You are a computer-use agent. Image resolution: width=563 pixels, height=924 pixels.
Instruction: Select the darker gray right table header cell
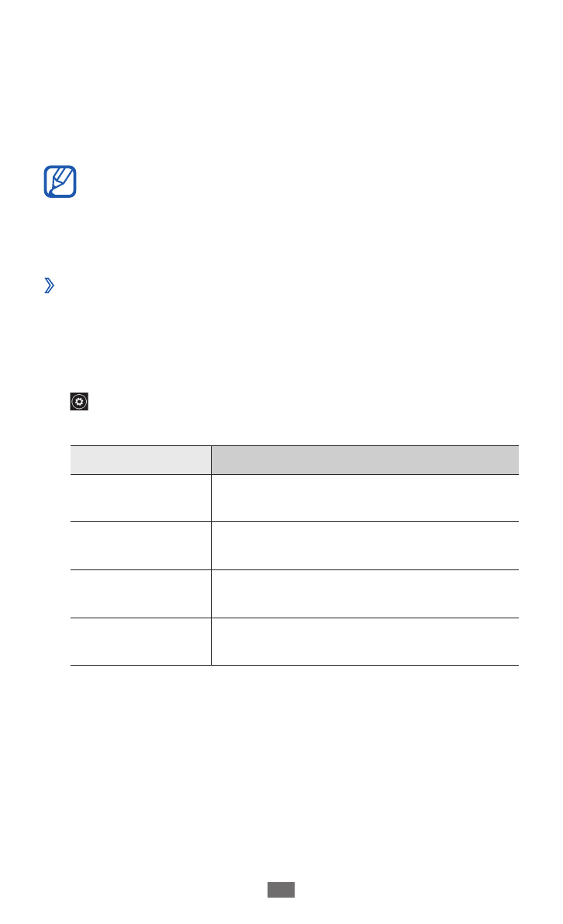point(364,459)
